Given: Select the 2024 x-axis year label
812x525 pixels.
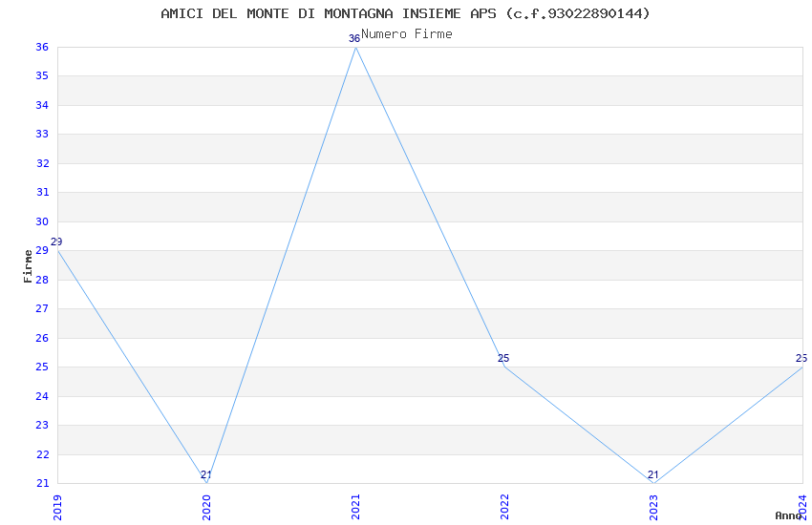Looking at the screenshot, I should pos(802,507).
